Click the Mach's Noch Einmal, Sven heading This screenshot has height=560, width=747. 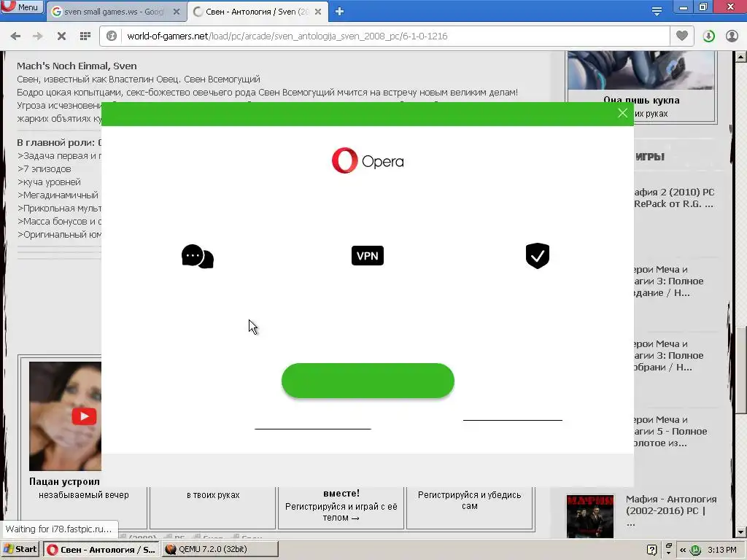click(77, 66)
